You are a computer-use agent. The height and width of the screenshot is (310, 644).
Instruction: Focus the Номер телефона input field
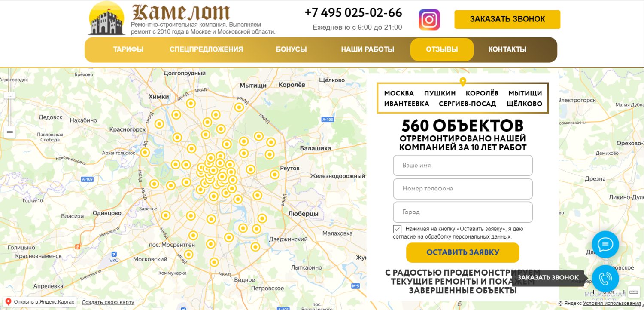coord(463,189)
